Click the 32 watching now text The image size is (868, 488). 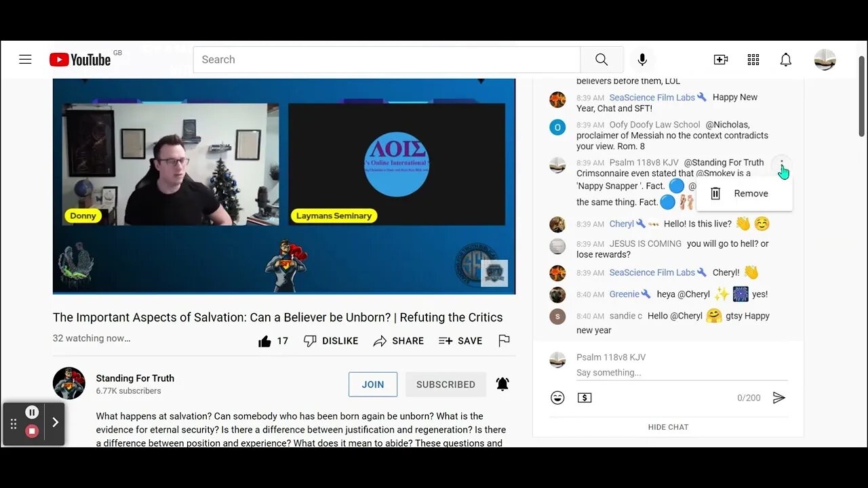pyautogui.click(x=92, y=338)
